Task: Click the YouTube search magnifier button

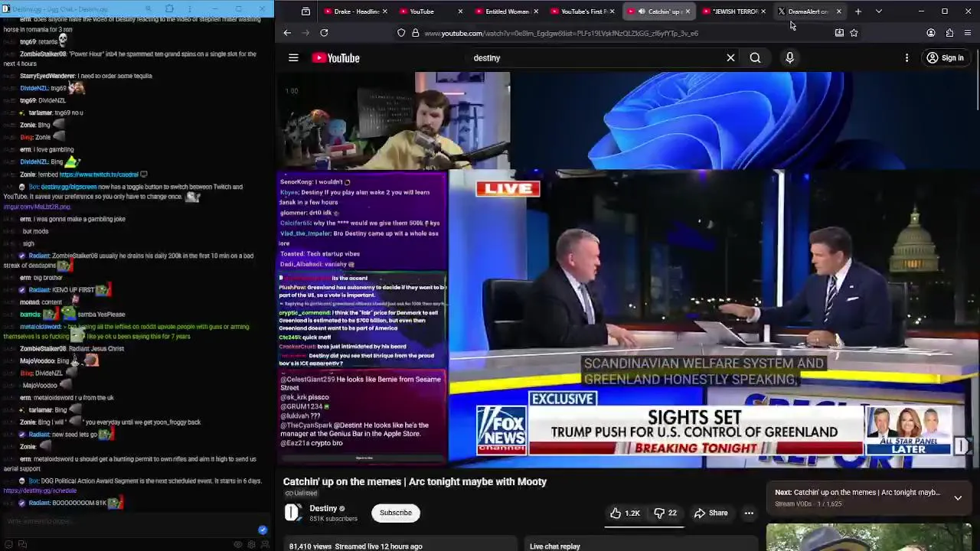Action: [x=755, y=57]
